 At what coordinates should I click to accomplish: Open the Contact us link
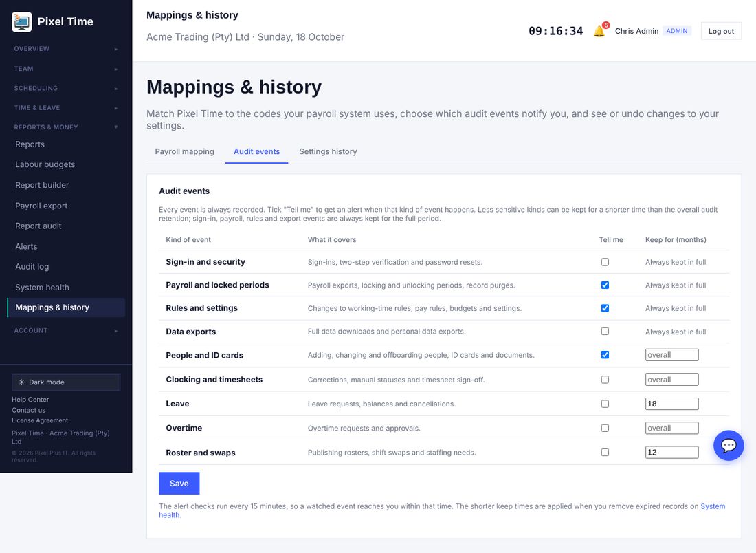click(x=28, y=410)
